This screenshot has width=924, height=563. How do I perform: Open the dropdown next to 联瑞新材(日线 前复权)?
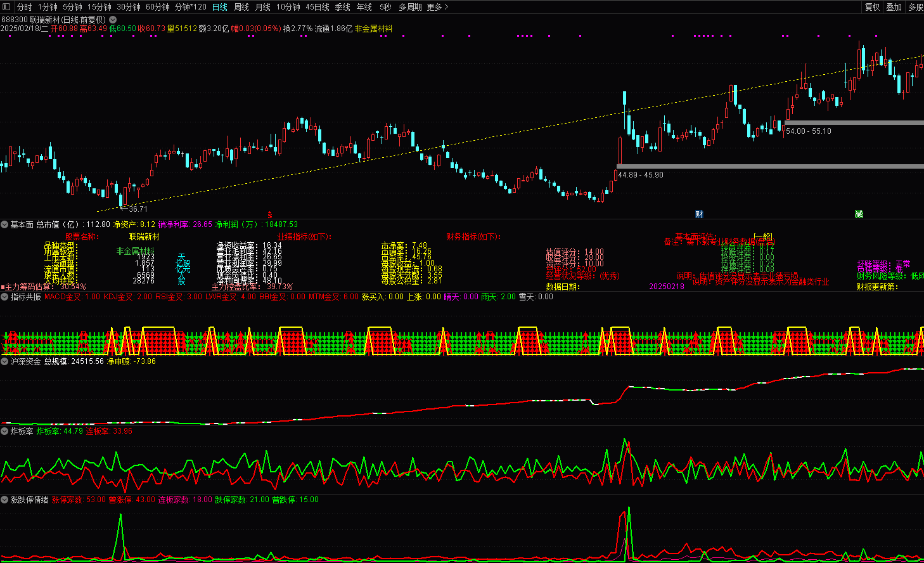tap(113, 20)
